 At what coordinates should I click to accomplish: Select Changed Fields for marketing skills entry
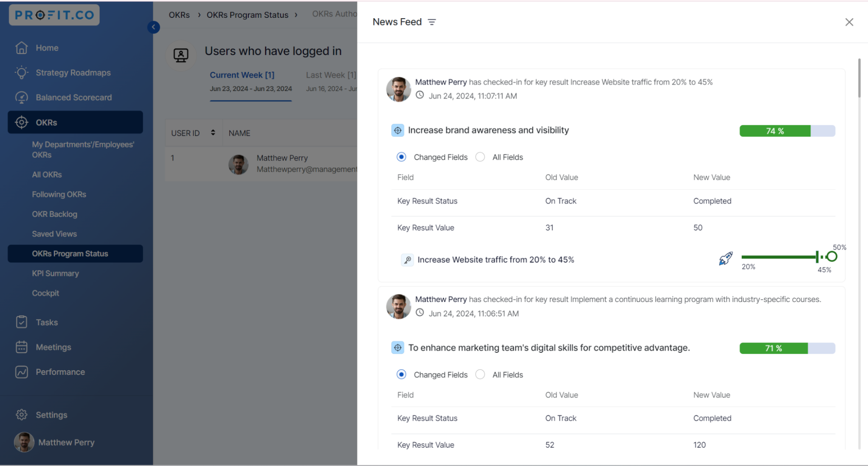401,374
